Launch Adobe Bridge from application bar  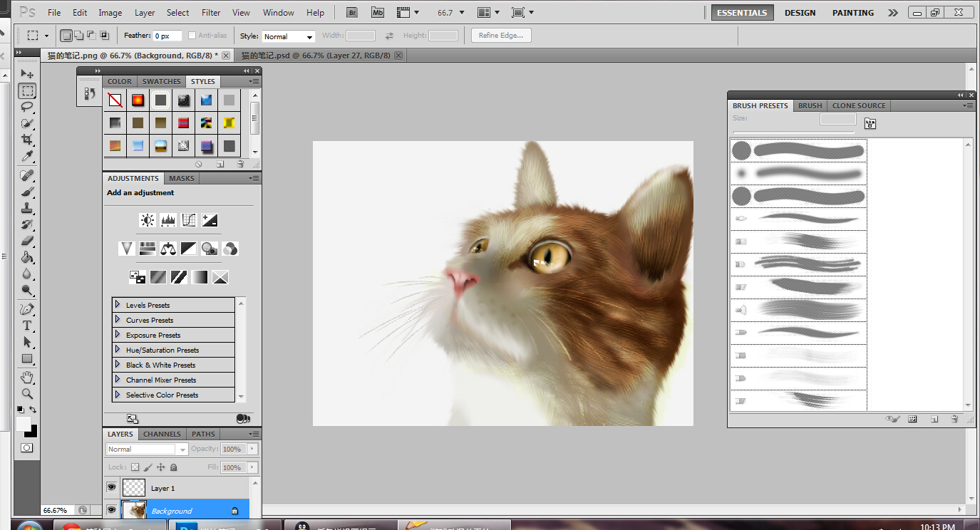[x=352, y=13]
